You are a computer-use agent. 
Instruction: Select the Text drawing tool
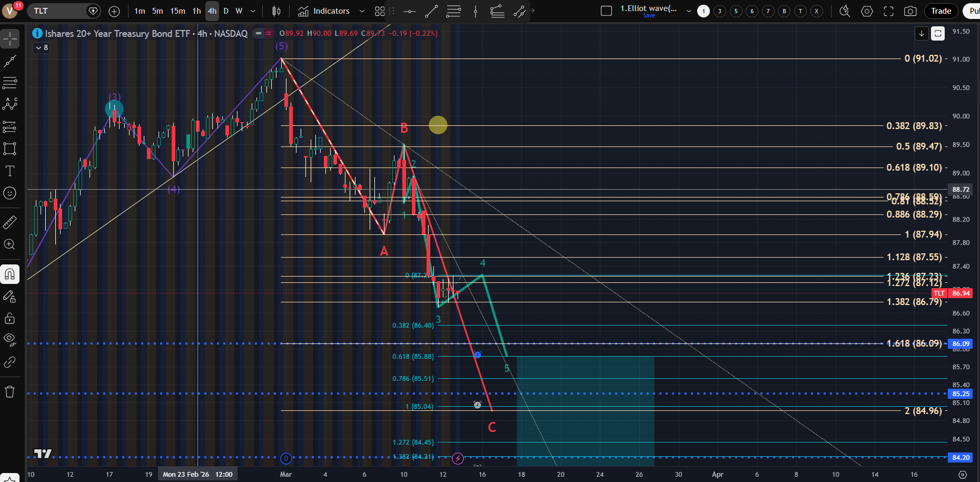tap(9, 171)
